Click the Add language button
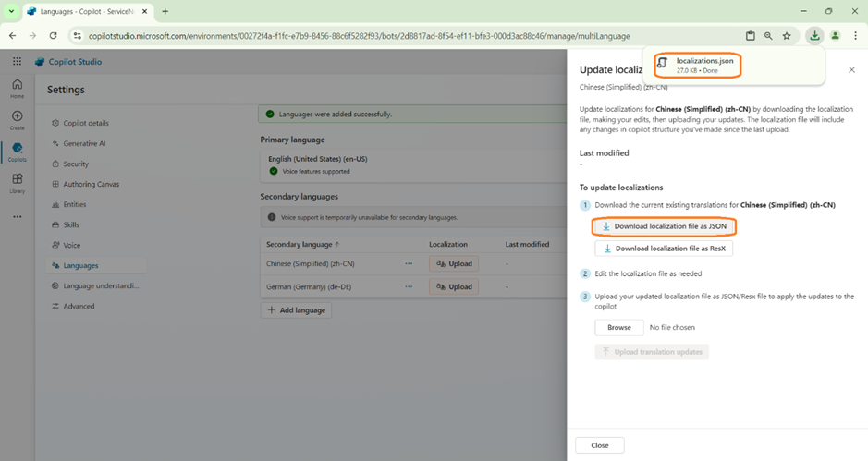The width and height of the screenshot is (868, 461). point(296,310)
